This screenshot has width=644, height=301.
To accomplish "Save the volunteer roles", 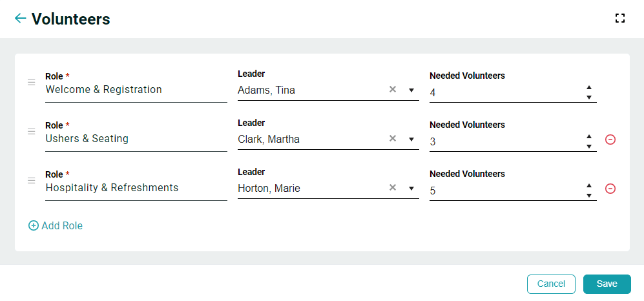I will coord(607,284).
